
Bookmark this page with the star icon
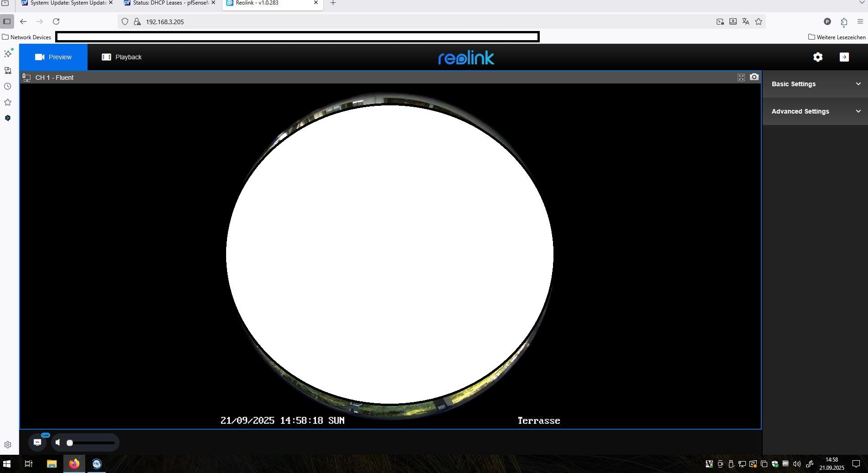pos(759,21)
